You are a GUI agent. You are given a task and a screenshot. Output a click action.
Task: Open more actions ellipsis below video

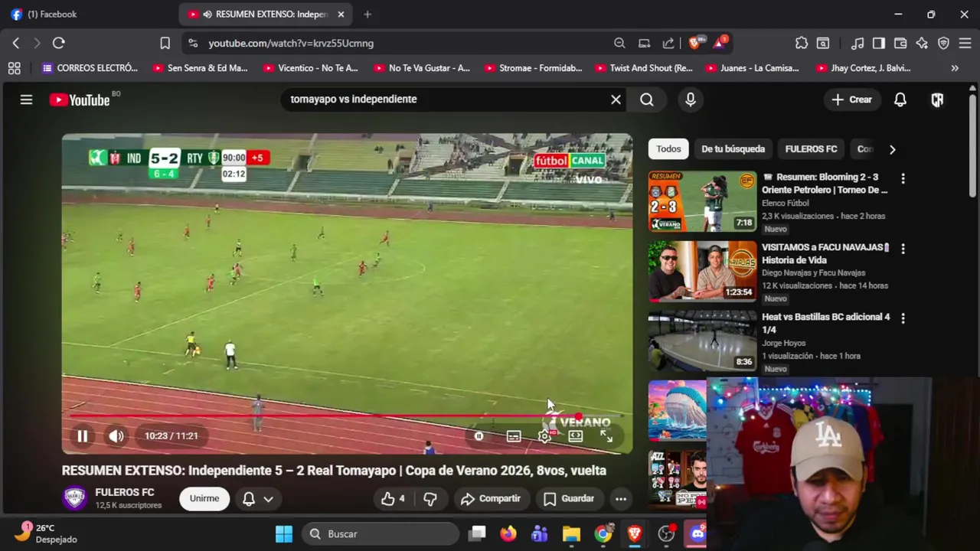coord(621,499)
